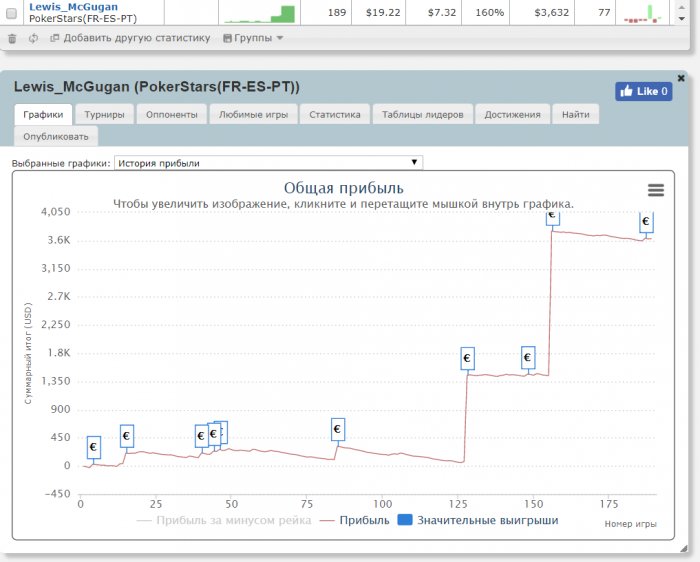Image resolution: width=700 pixels, height=562 pixels.
Task: Click the euro win marker near game 15
Action: click(127, 436)
